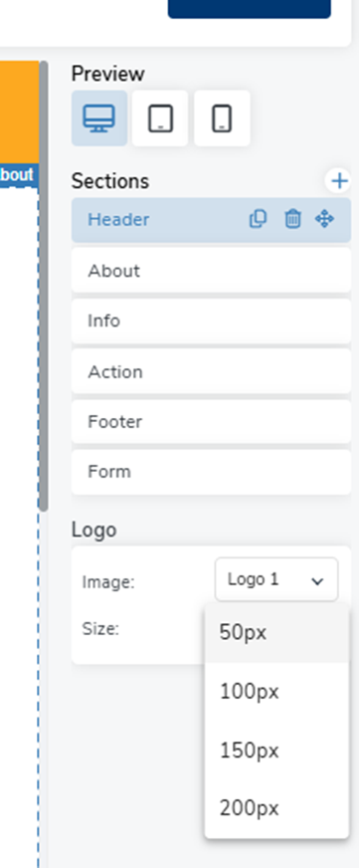Open the Info section
Image resolution: width=359 pixels, height=868 pixels.
click(x=211, y=322)
